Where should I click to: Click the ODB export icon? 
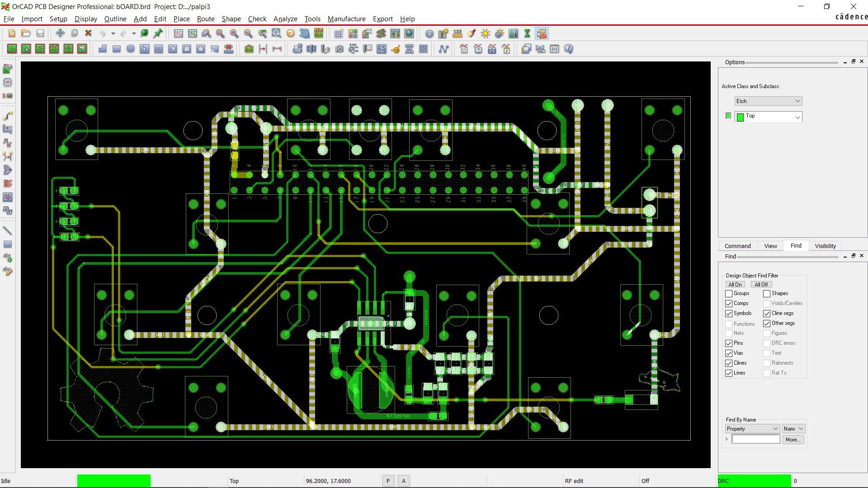click(x=297, y=49)
